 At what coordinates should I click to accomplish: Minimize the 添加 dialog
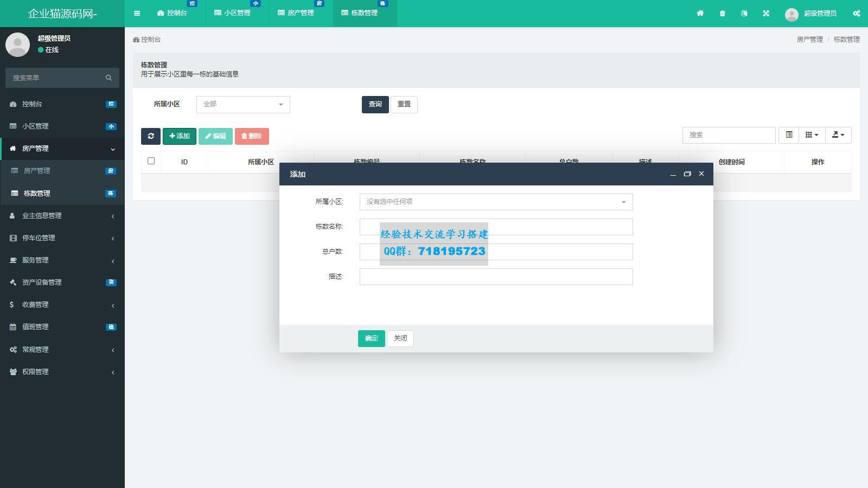click(x=673, y=174)
